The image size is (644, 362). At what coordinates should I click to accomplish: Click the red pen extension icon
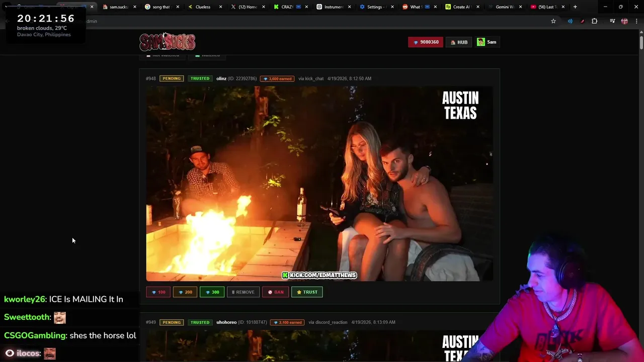click(x=582, y=21)
